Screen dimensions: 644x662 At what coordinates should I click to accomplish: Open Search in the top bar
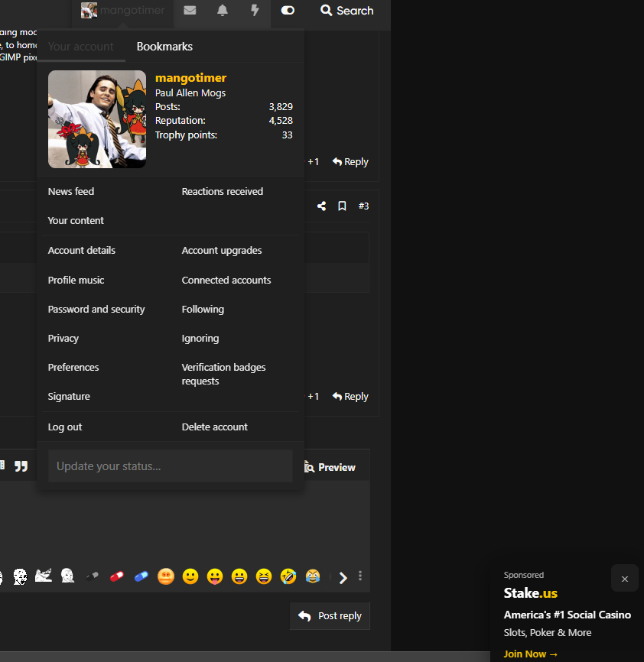pos(346,11)
